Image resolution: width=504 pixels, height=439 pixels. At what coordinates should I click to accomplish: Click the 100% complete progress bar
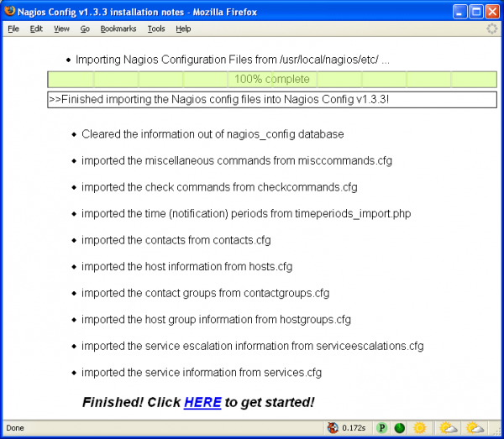[271, 80]
